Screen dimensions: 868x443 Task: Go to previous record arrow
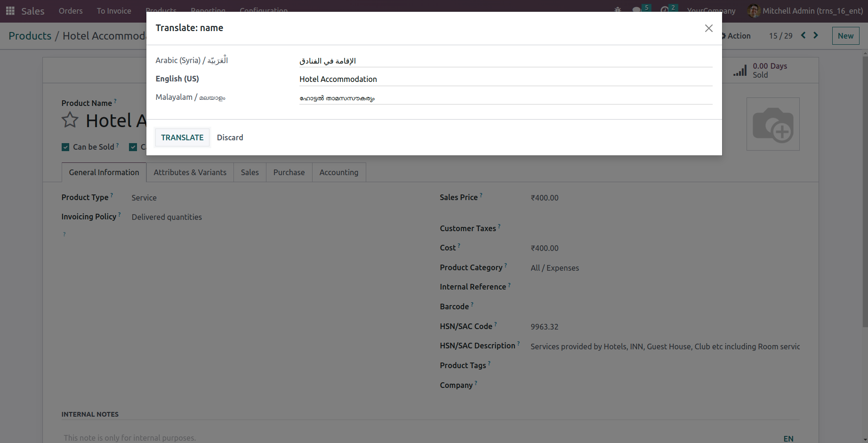(x=803, y=35)
